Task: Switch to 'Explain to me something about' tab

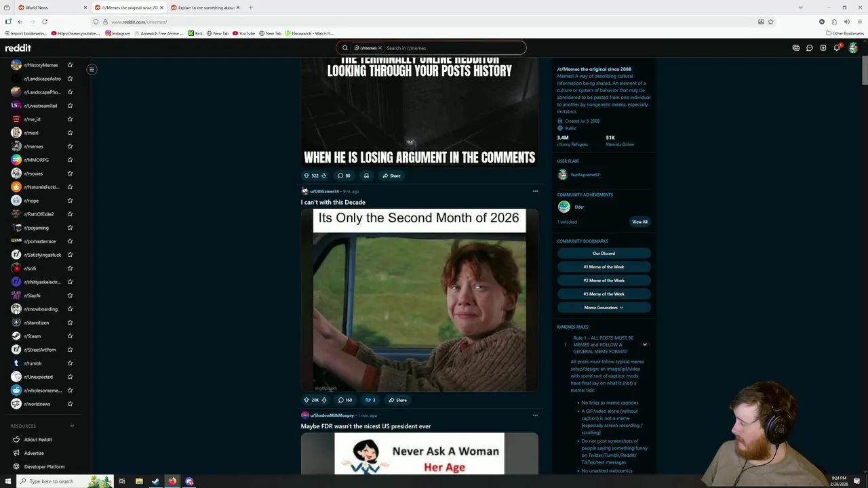Action: [206, 7]
